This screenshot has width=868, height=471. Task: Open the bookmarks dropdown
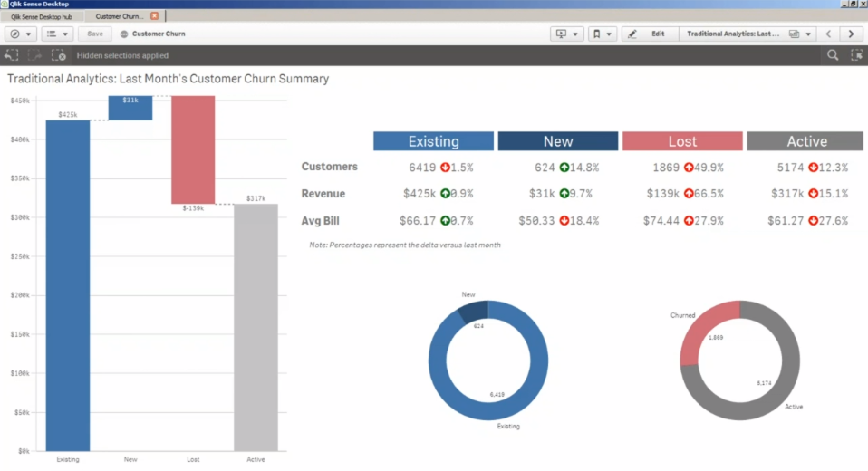(x=601, y=34)
